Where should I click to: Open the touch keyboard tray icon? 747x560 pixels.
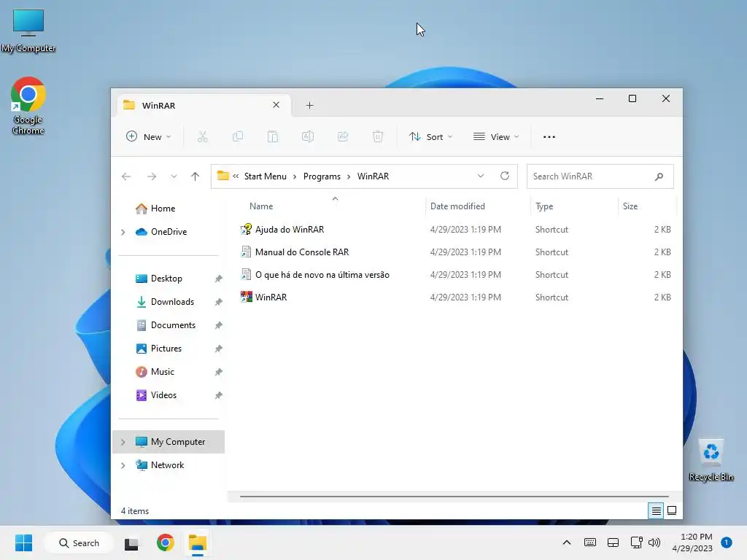[x=589, y=542]
